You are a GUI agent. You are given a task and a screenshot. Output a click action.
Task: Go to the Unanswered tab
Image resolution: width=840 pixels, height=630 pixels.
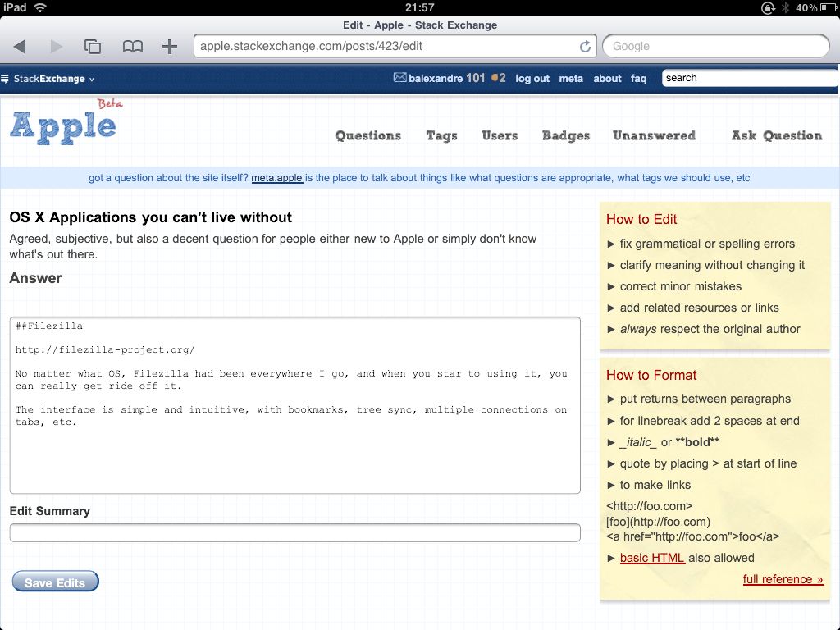654,135
